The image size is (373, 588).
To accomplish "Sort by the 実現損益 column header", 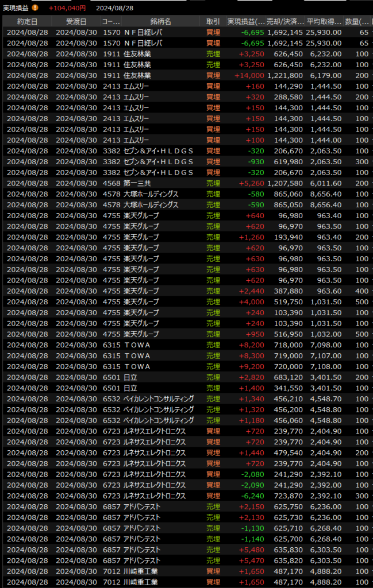I will (x=246, y=21).
